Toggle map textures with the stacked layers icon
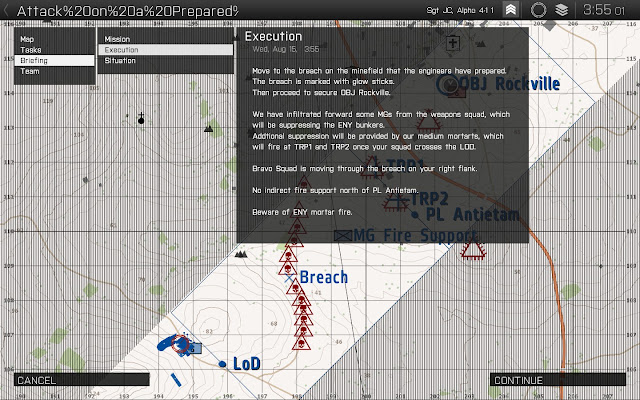 pyautogui.click(x=562, y=10)
